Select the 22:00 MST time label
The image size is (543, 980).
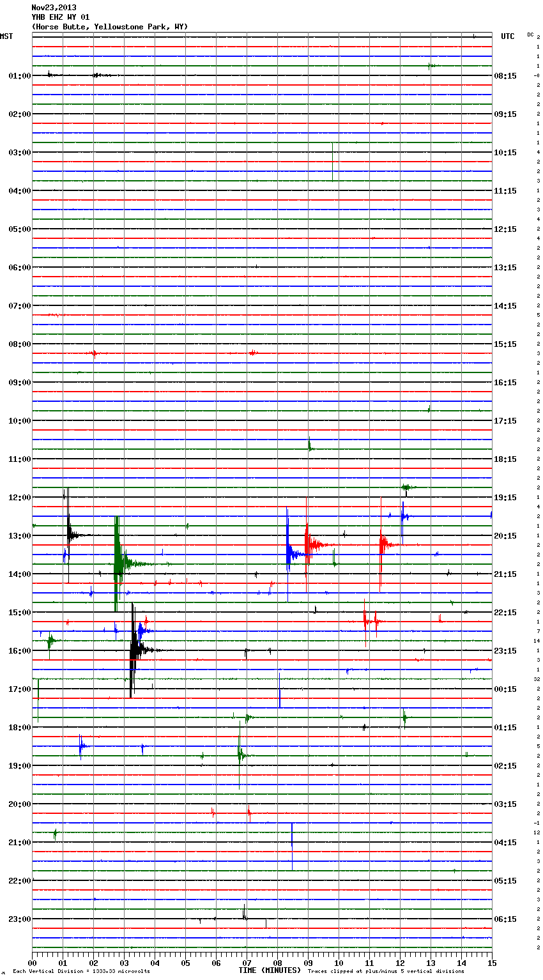tap(19, 881)
